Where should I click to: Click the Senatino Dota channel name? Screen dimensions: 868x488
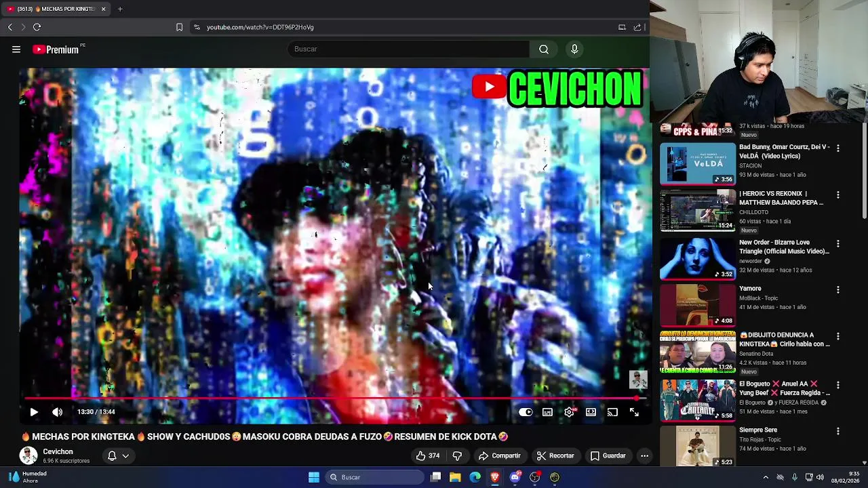756,354
